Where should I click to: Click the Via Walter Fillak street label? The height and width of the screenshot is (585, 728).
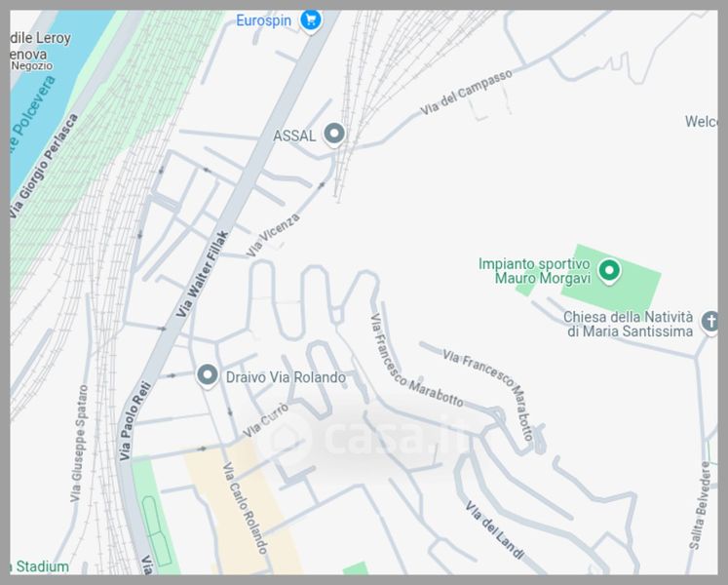pyautogui.click(x=203, y=274)
